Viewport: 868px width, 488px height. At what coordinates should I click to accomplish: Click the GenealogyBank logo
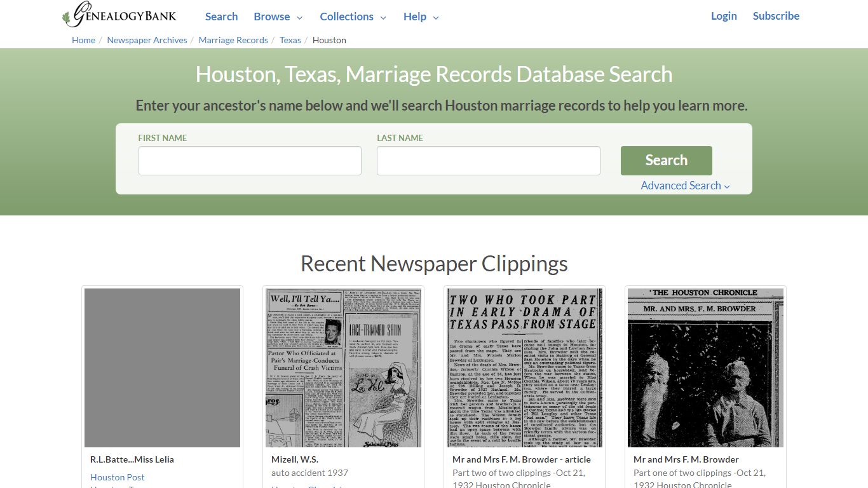[x=119, y=15]
